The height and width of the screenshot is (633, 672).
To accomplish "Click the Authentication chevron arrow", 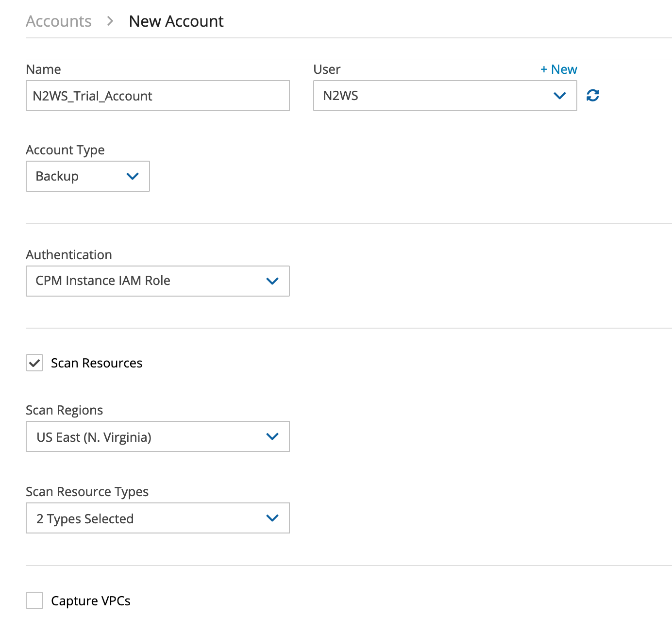I will click(272, 281).
